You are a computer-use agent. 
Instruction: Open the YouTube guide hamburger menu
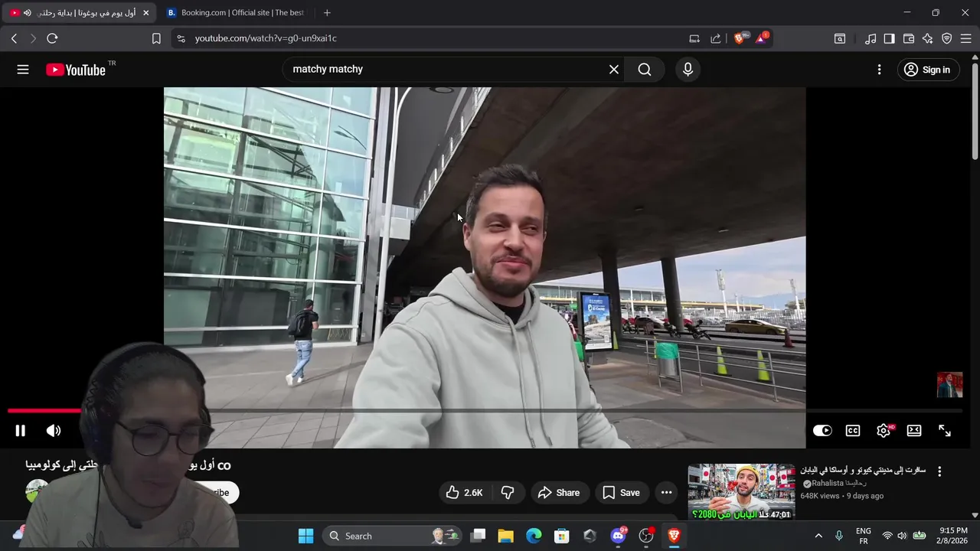[x=23, y=70]
